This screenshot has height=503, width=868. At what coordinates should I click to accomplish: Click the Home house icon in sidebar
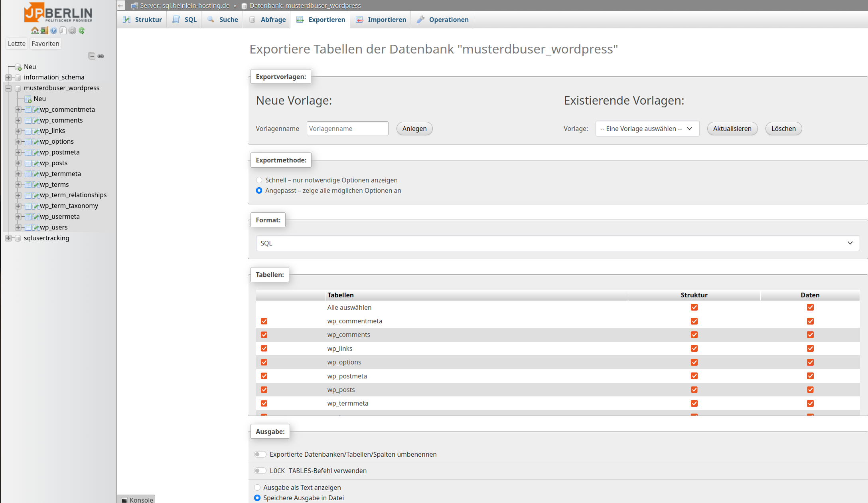coord(35,31)
